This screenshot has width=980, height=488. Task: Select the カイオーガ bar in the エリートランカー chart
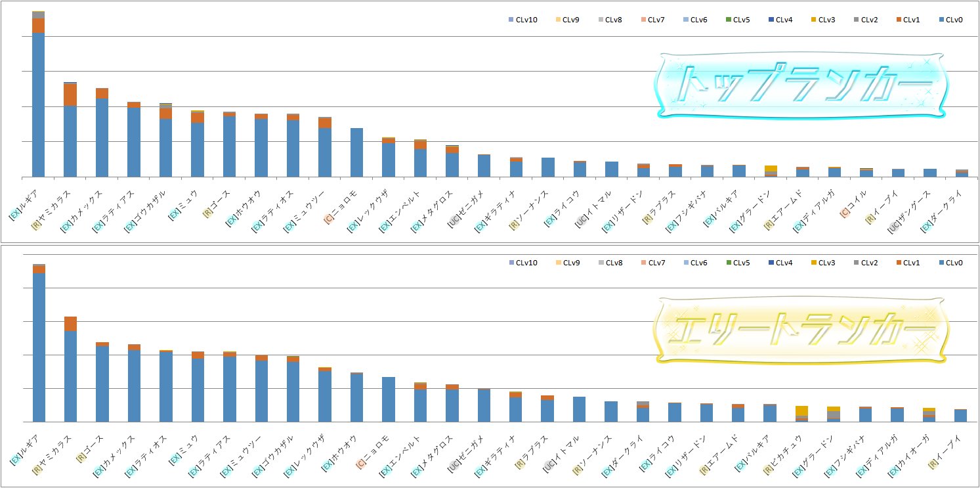(929, 415)
